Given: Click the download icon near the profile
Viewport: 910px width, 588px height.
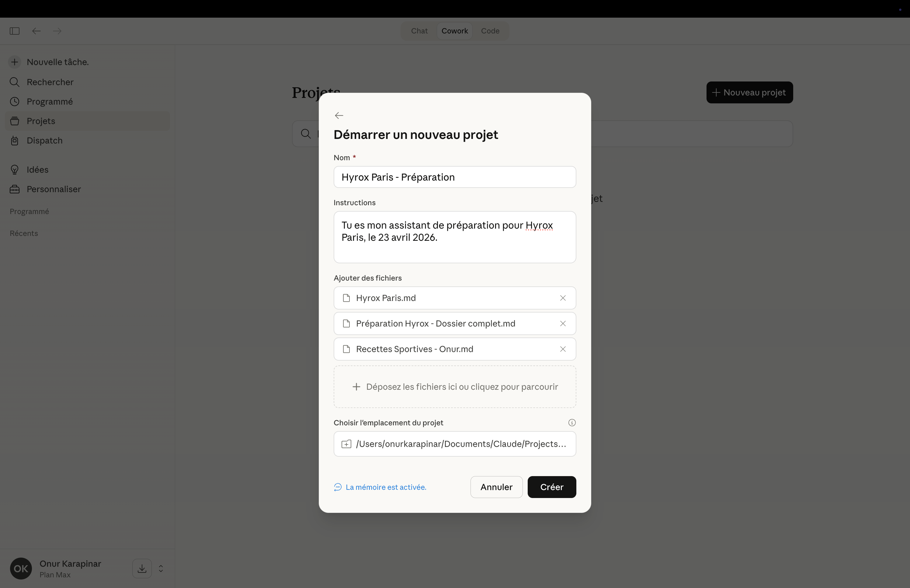Looking at the screenshot, I should [x=142, y=569].
